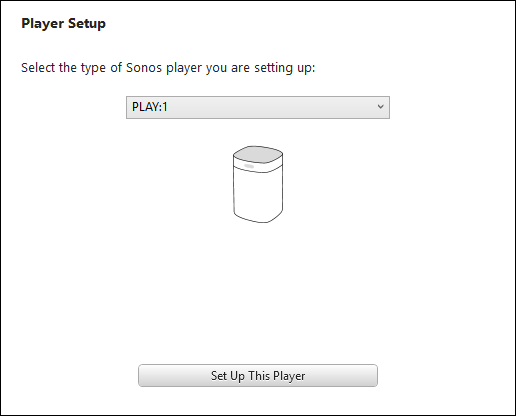Click the word 'Setup' in the heading

click(x=87, y=24)
